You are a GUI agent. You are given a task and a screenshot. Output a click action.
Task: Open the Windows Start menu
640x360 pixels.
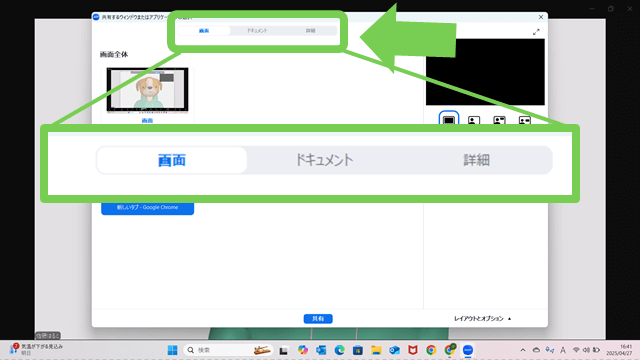click(x=173, y=350)
